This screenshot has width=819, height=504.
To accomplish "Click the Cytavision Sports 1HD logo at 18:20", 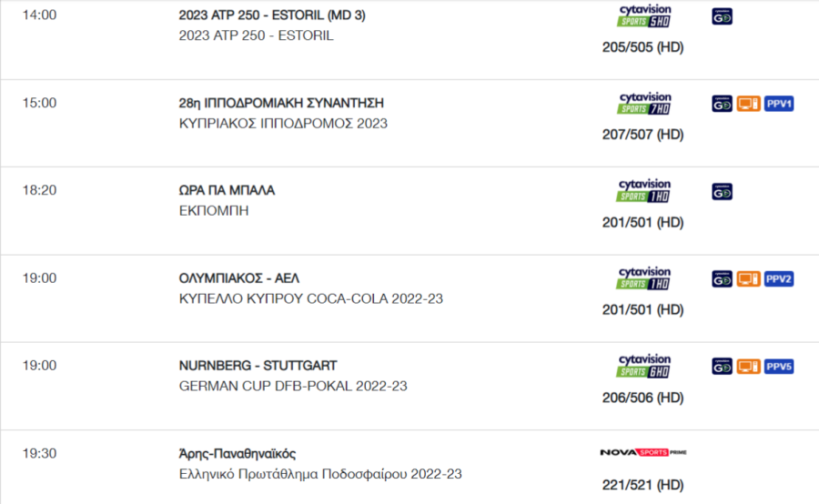I will pyautogui.click(x=644, y=191).
